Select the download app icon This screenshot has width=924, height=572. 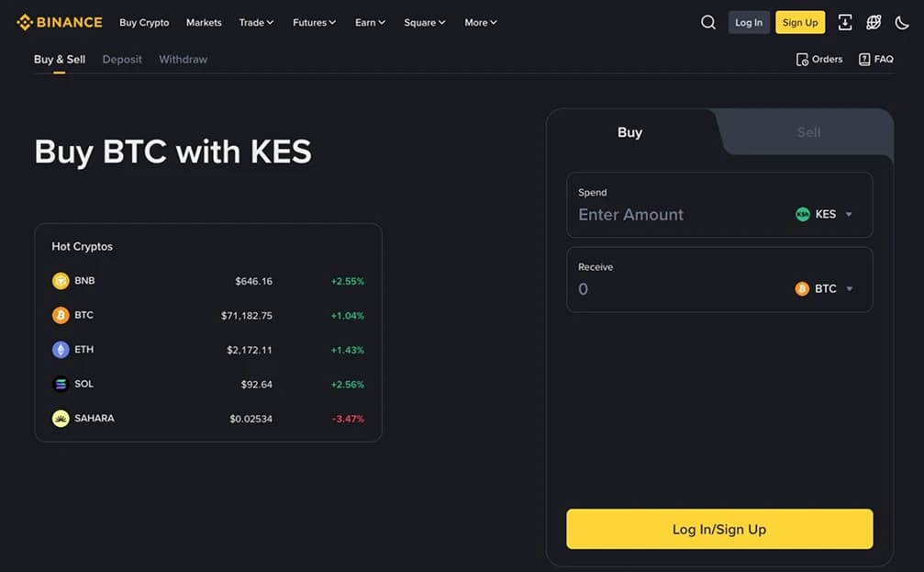click(845, 22)
